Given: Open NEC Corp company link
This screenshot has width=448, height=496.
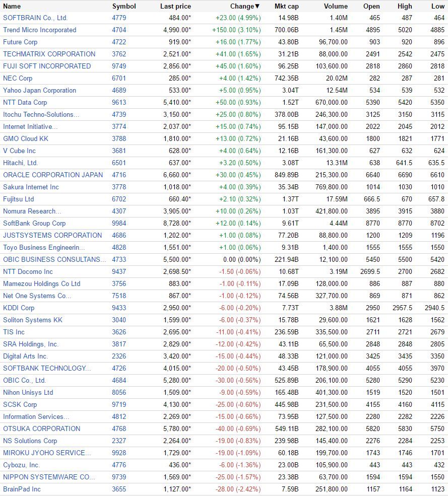Looking at the screenshot, I should (18, 78).
